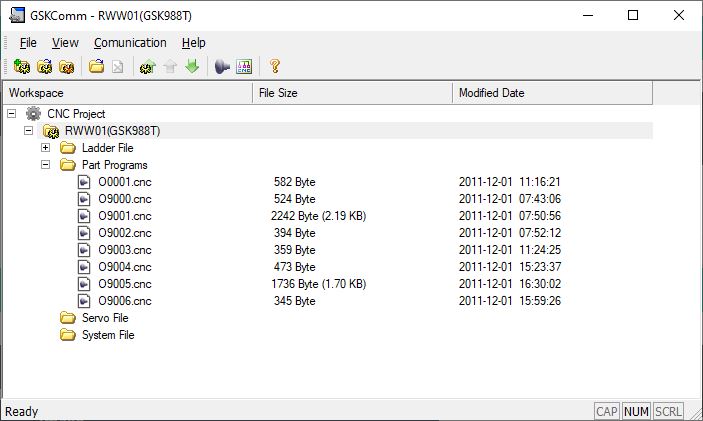Image resolution: width=703 pixels, height=421 pixels.
Task: Click the Modified Date column header
Action: [x=553, y=93]
